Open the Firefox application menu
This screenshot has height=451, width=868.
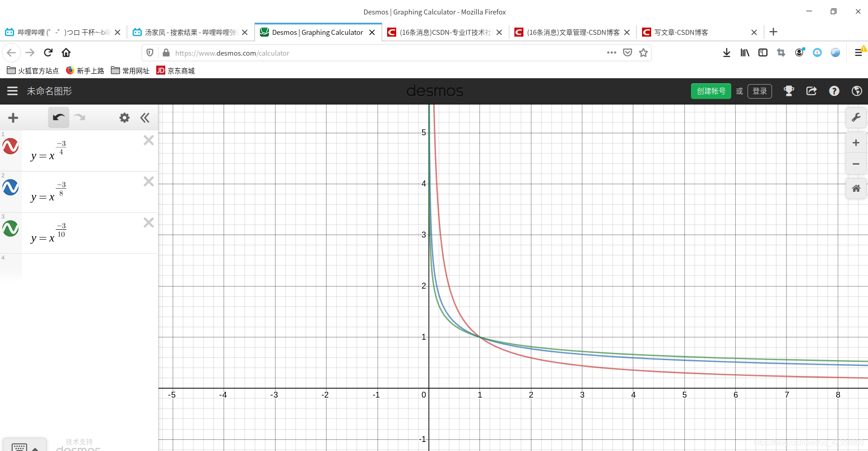(858, 52)
